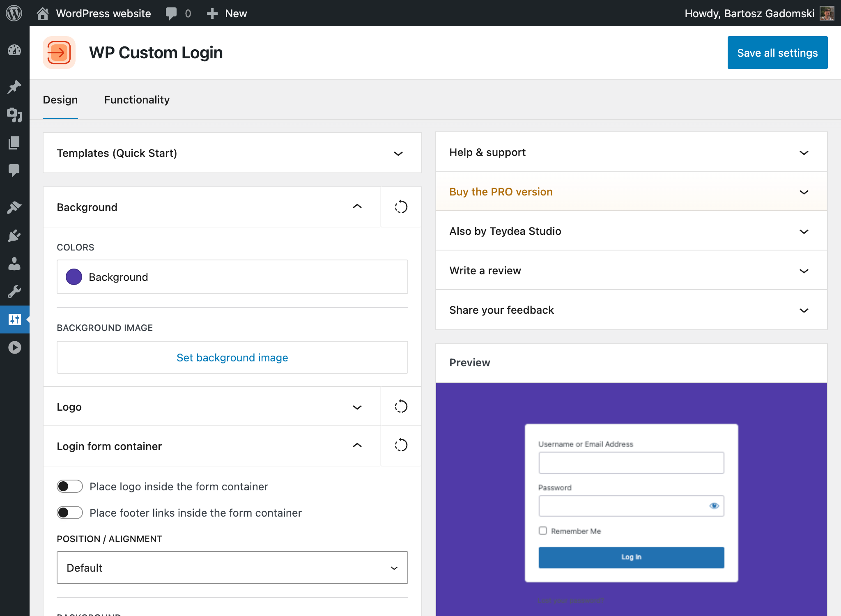Open Pages from the admin sidebar
Screen dimensions: 841x616
pyautogui.click(x=15, y=143)
